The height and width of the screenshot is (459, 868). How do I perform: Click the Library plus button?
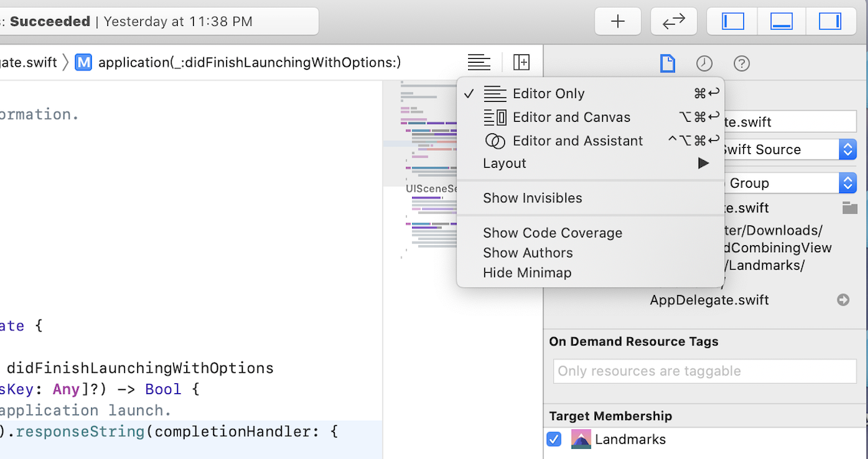(x=618, y=21)
